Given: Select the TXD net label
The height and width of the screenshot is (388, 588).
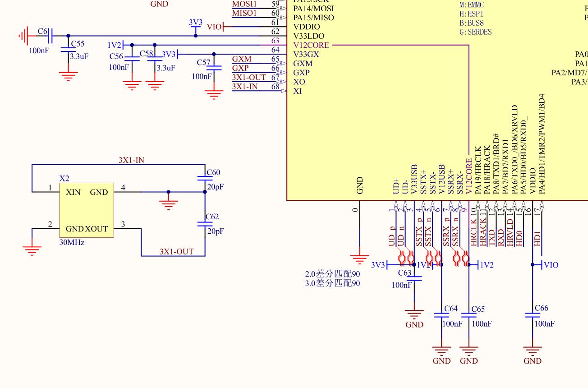Looking at the screenshot, I should point(492,238).
